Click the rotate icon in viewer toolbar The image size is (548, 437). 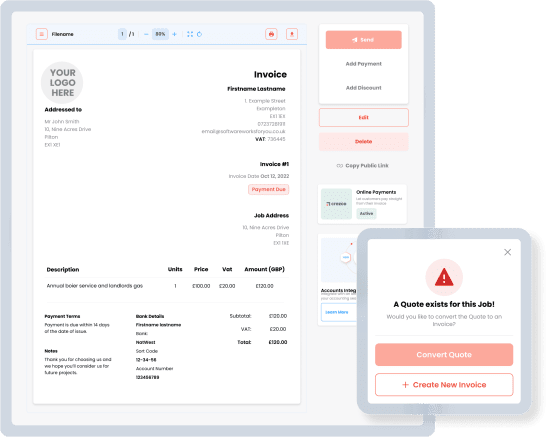(x=200, y=34)
